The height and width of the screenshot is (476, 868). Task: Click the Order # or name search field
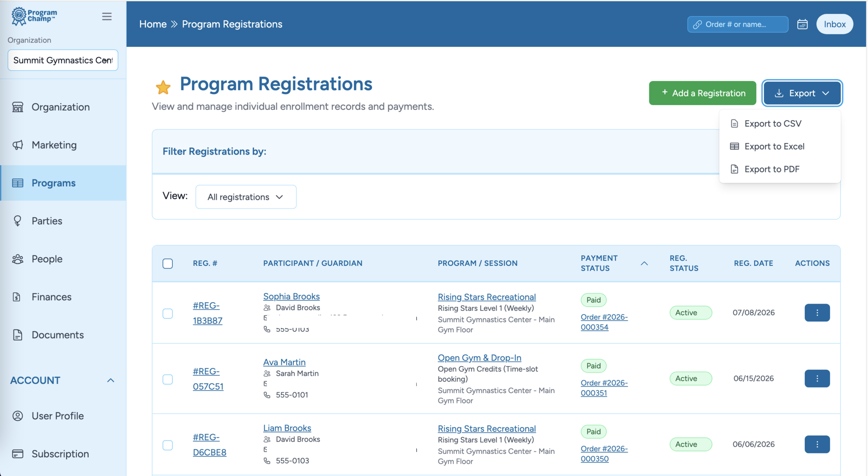(x=738, y=24)
